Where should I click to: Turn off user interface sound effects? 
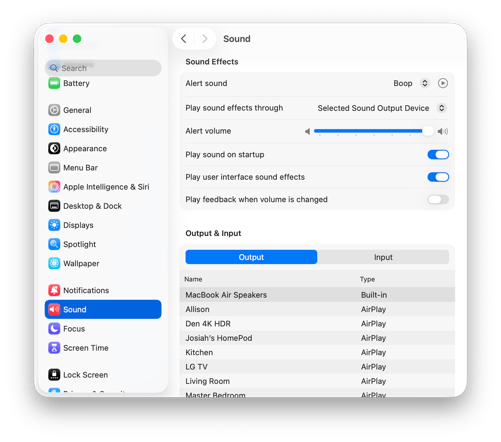[x=438, y=177]
